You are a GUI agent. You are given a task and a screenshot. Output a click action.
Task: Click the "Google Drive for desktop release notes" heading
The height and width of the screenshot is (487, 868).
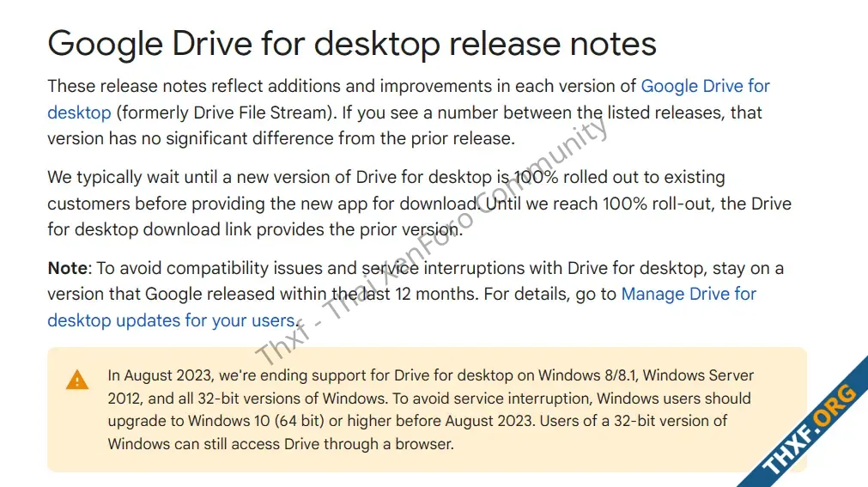(352, 43)
